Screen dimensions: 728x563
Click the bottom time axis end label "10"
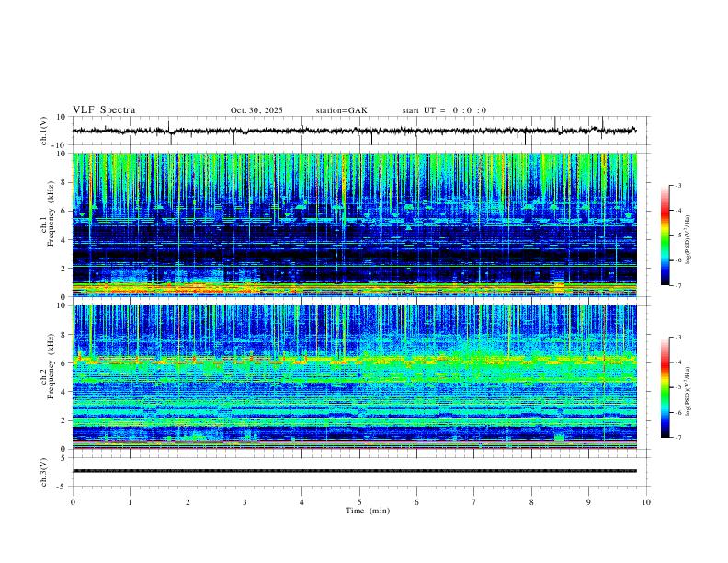(646, 502)
